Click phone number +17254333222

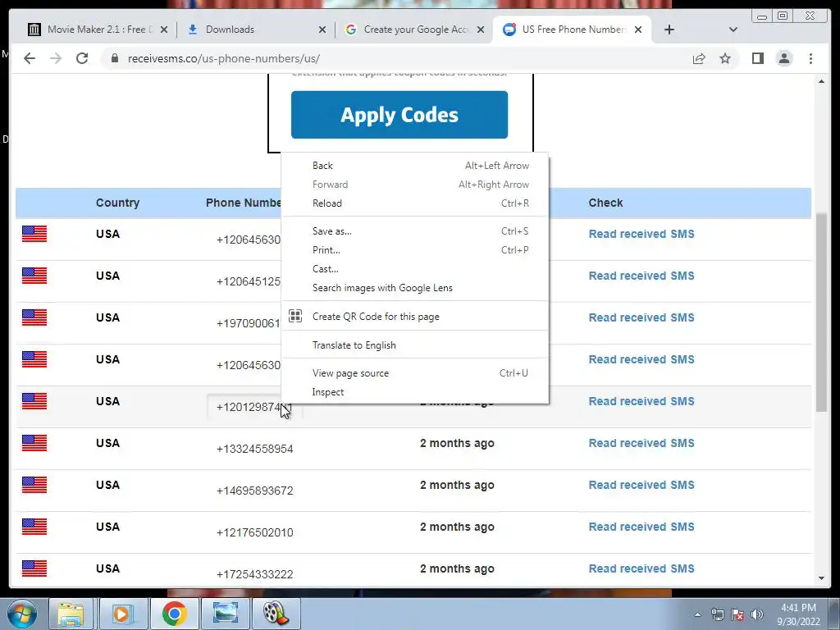click(x=254, y=574)
